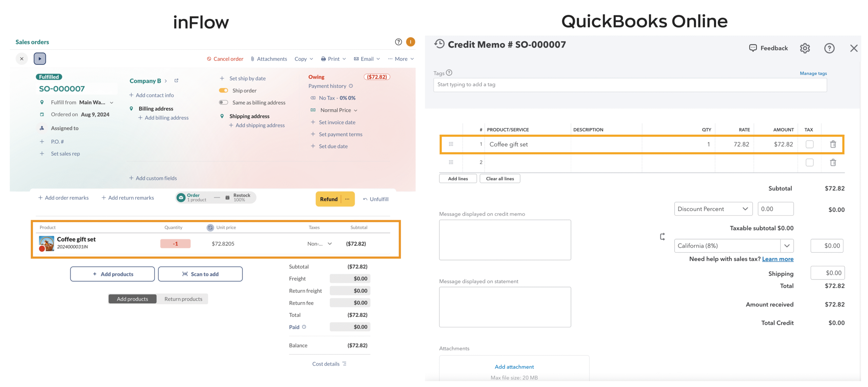
Task: Open the More menu
Action: point(401,59)
